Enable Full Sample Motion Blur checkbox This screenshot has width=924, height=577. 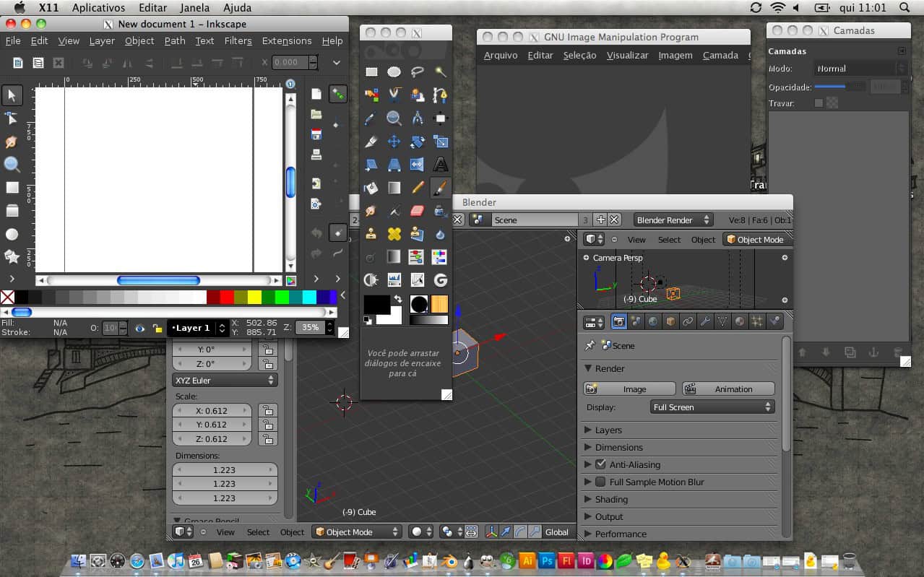click(600, 482)
